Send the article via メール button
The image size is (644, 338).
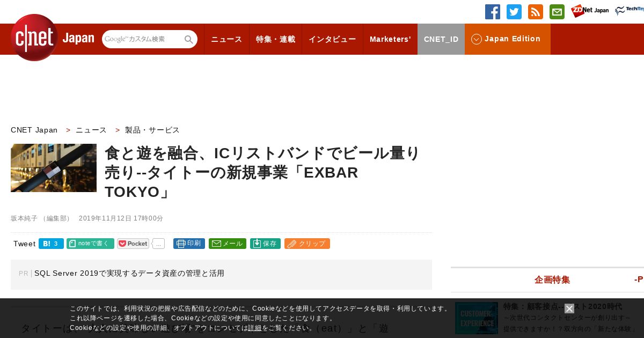coord(228,244)
